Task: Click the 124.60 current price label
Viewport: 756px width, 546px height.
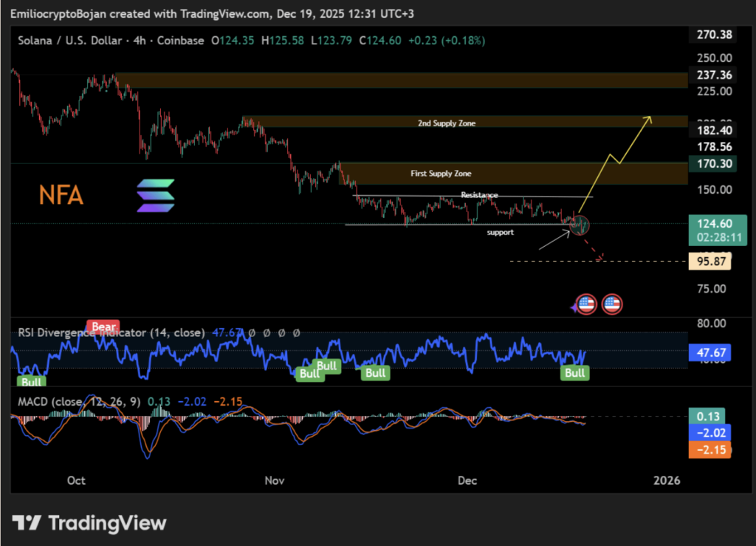Action: (709, 222)
